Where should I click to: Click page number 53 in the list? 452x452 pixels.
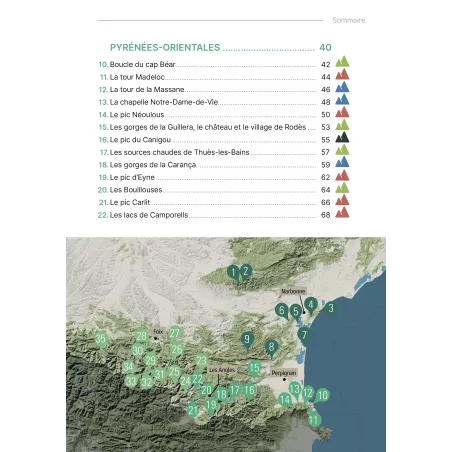coord(326,127)
